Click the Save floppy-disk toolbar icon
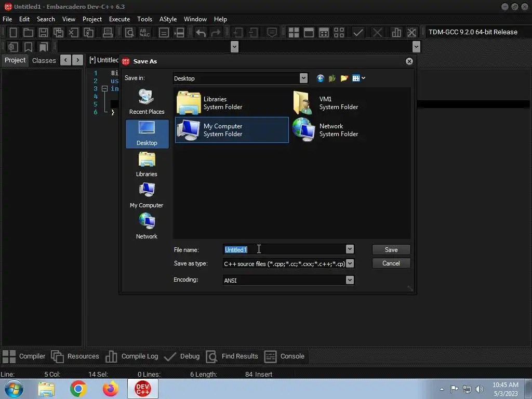The width and height of the screenshot is (532, 399). pos(43,33)
